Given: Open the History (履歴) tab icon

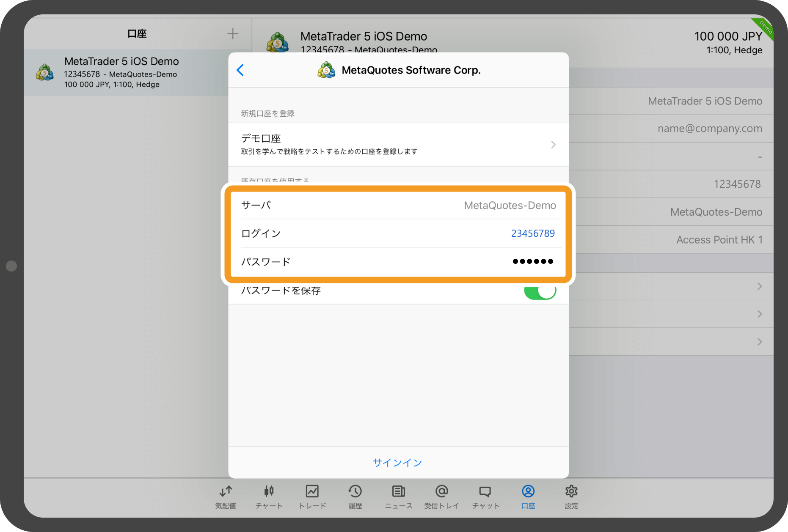Looking at the screenshot, I should (355, 491).
